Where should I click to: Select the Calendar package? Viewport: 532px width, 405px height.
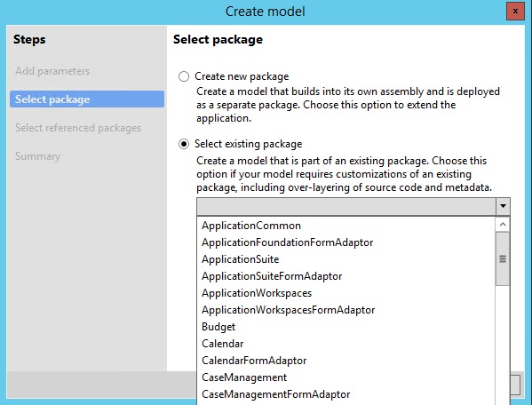point(346,344)
